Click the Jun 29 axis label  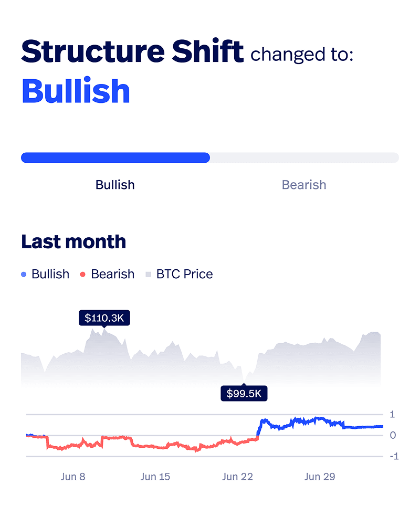320,477
